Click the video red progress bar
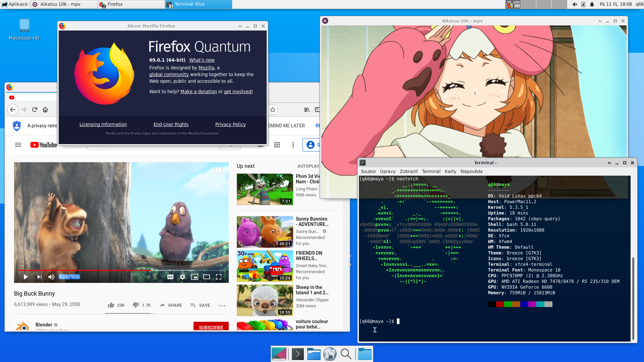 (x=84, y=270)
